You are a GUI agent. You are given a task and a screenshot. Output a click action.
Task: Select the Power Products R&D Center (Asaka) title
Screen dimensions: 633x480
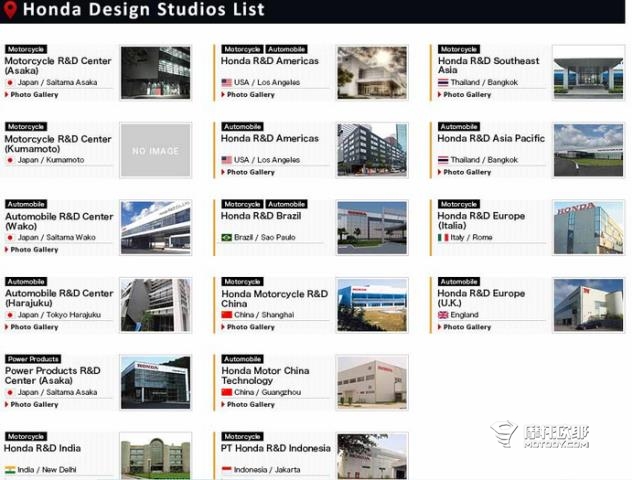(52, 375)
